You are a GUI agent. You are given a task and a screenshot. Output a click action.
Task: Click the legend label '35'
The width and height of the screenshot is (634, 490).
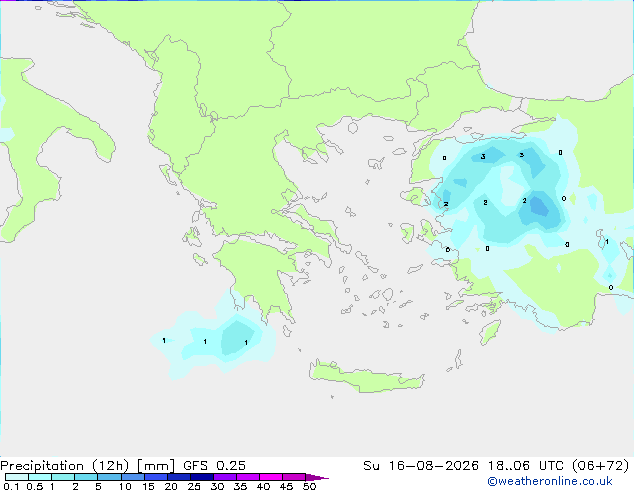click(x=240, y=486)
